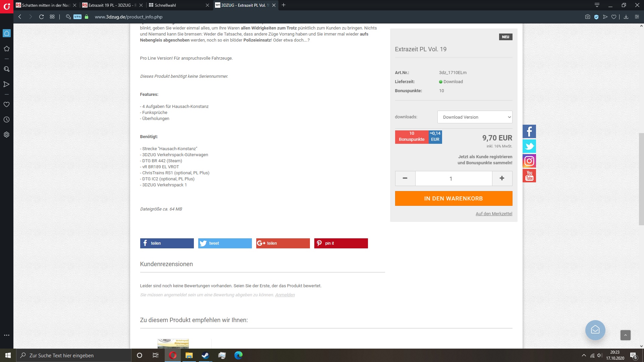Open tab list menu in title bar
This screenshot has width=644, height=362.
(x=597, y=5)
